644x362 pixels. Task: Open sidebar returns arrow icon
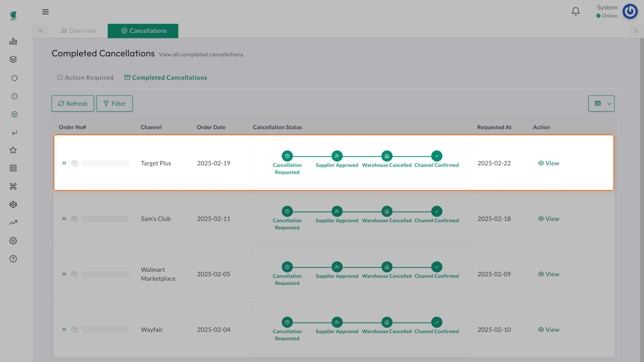click(x=14, y=132)
